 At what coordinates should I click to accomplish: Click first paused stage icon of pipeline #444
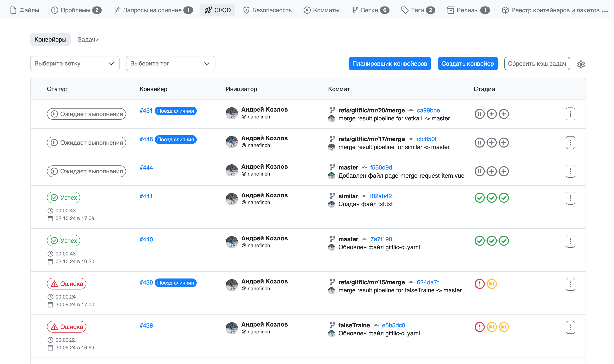click(x=479, y=171)
